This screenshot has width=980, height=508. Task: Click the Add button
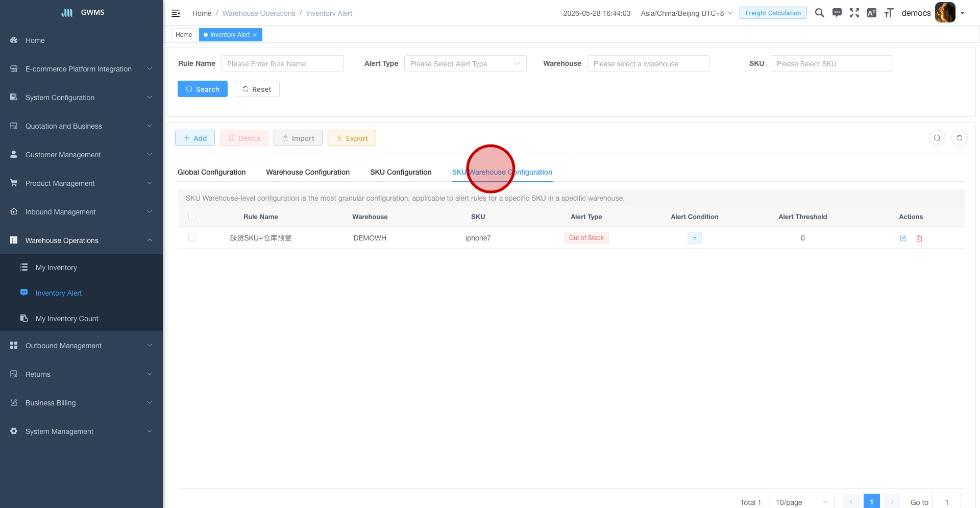click(195, 138)
